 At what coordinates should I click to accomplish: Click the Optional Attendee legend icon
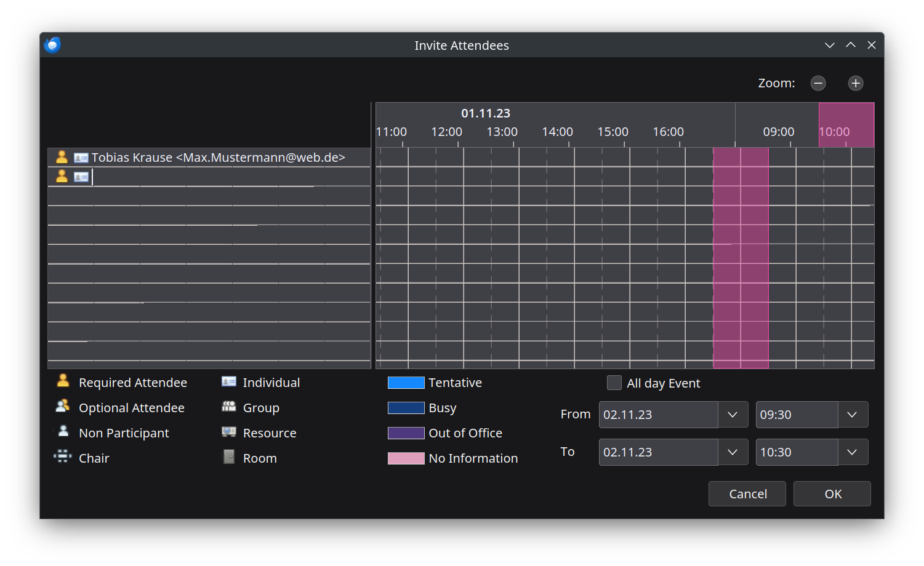pos(63,407)
